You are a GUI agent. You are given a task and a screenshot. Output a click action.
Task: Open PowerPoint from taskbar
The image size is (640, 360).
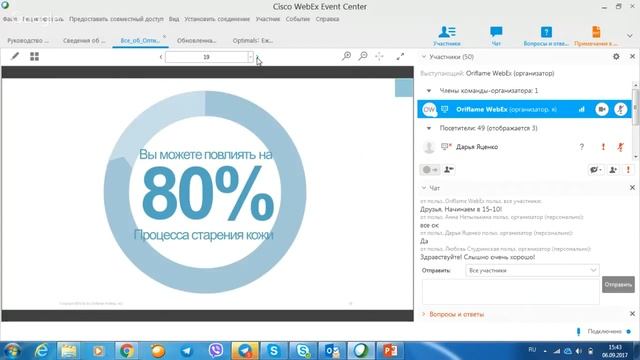click(x=390, y=351)
